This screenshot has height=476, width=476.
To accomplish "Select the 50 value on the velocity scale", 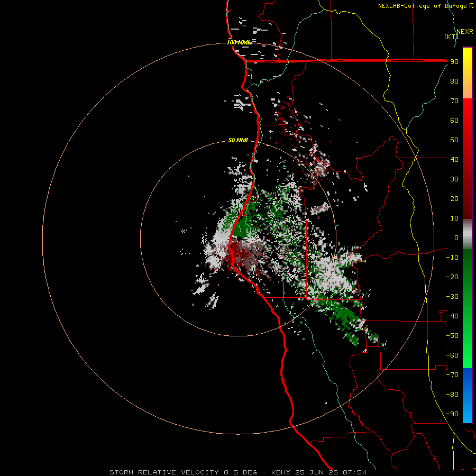I will [454, 140].
